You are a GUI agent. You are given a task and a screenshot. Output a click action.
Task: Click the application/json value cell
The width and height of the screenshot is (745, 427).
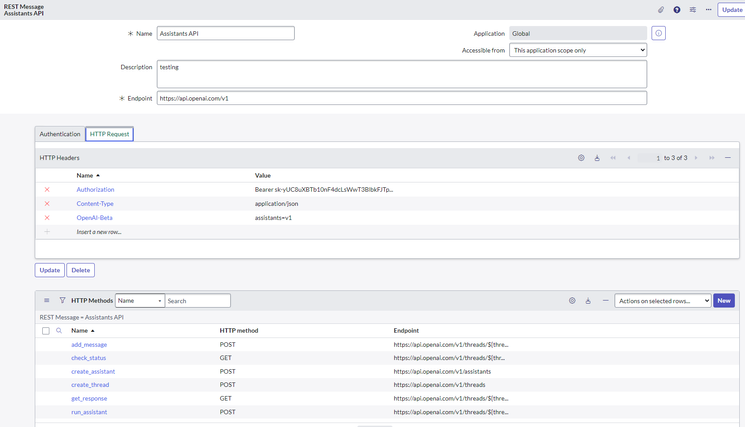277,204
